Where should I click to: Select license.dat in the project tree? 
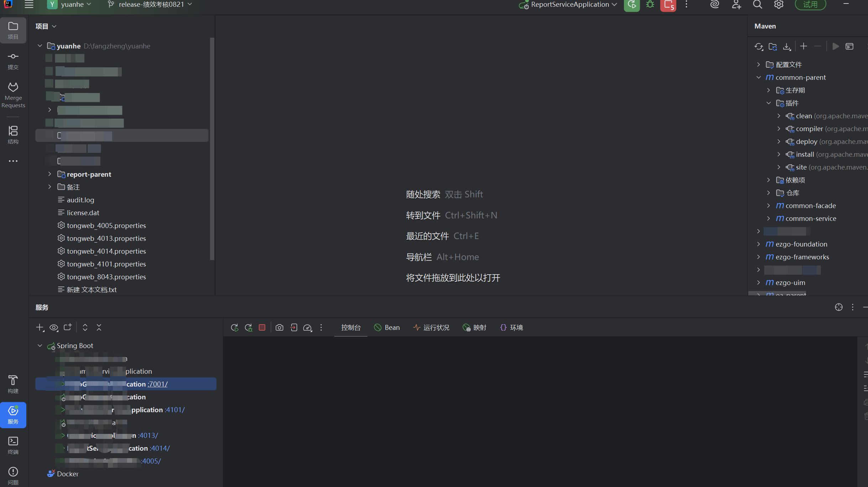click(x=83, y=213)
